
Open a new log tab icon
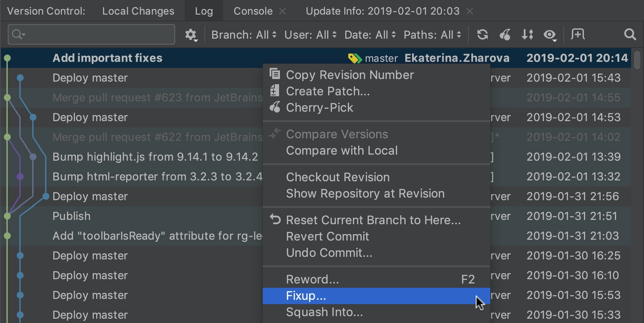(x=577, y=34)
